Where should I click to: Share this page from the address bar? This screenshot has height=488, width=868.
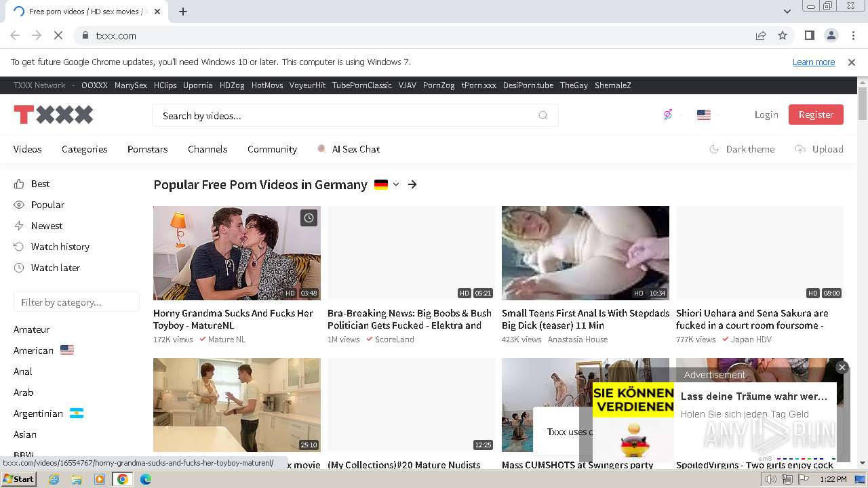pos(761,35)
